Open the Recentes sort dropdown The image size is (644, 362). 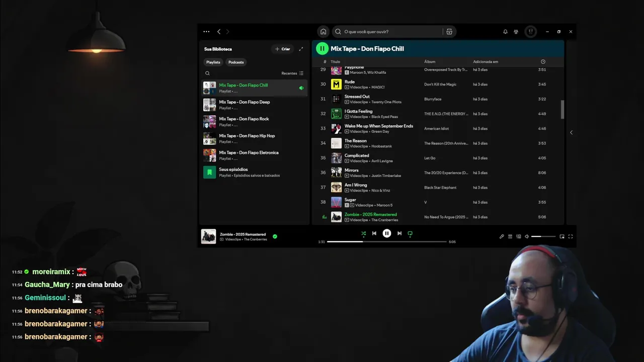coord(292,73)
